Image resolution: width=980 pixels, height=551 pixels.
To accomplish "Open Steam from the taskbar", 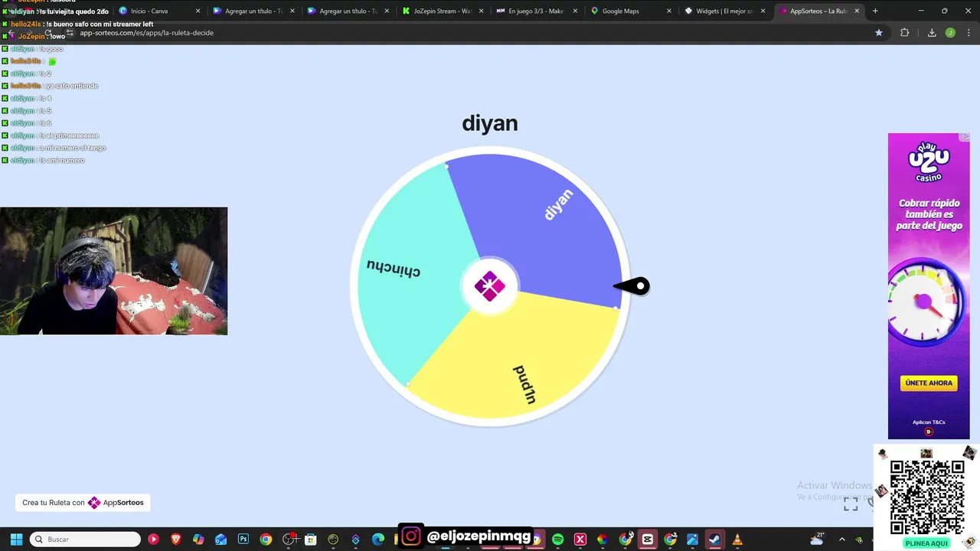I will click(x=714, y=540).
